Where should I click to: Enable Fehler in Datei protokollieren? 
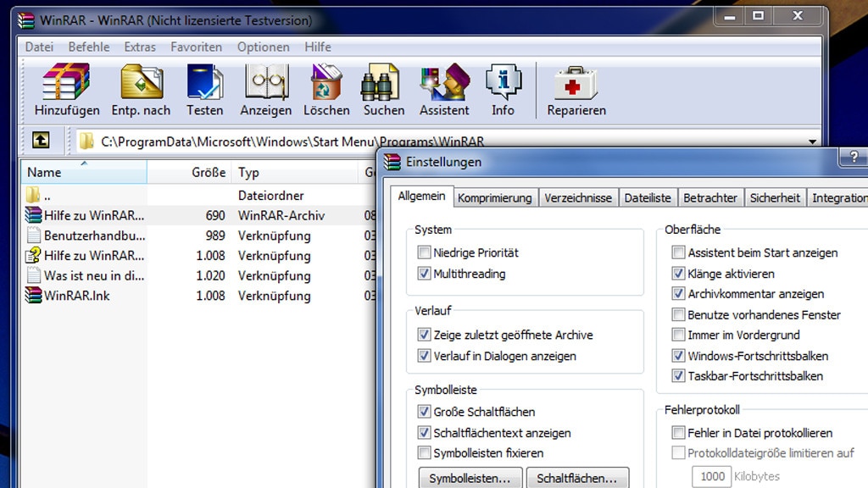coord(678,432)
